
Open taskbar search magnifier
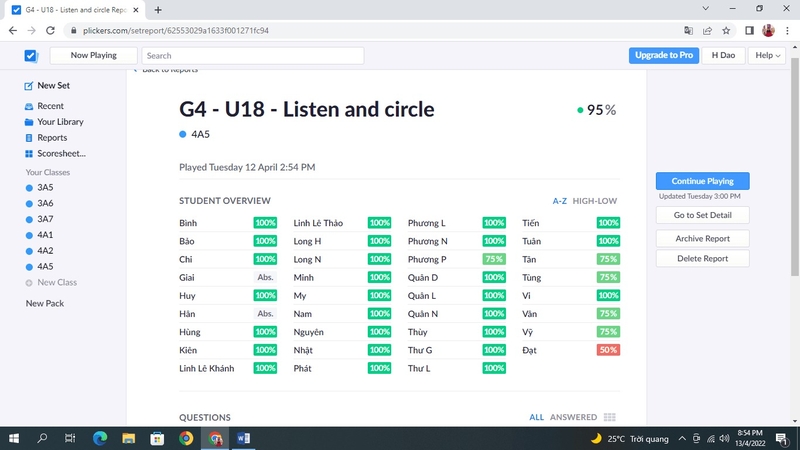click(x=42, y=438)
